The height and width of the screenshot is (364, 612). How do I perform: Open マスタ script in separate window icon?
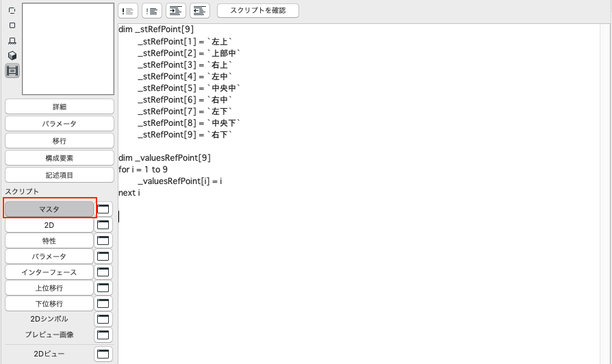[x=103, y=209]
